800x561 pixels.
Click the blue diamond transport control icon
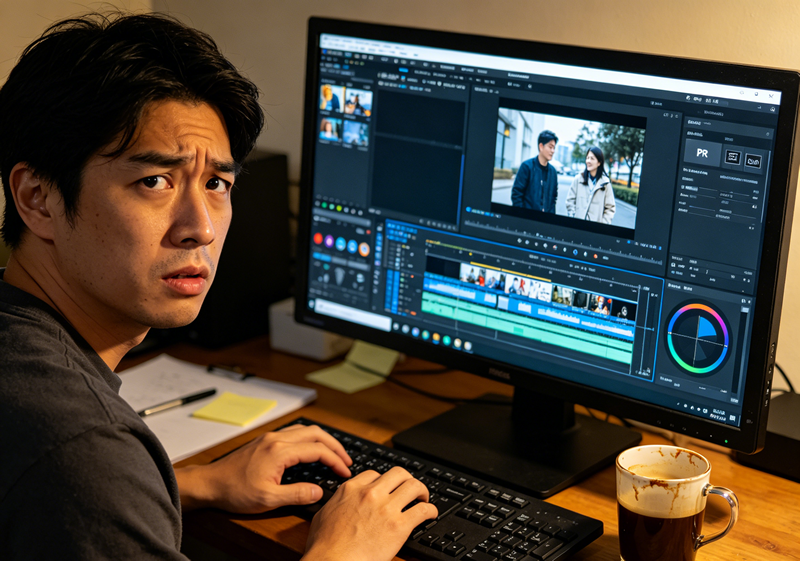[x=576, y=252]
